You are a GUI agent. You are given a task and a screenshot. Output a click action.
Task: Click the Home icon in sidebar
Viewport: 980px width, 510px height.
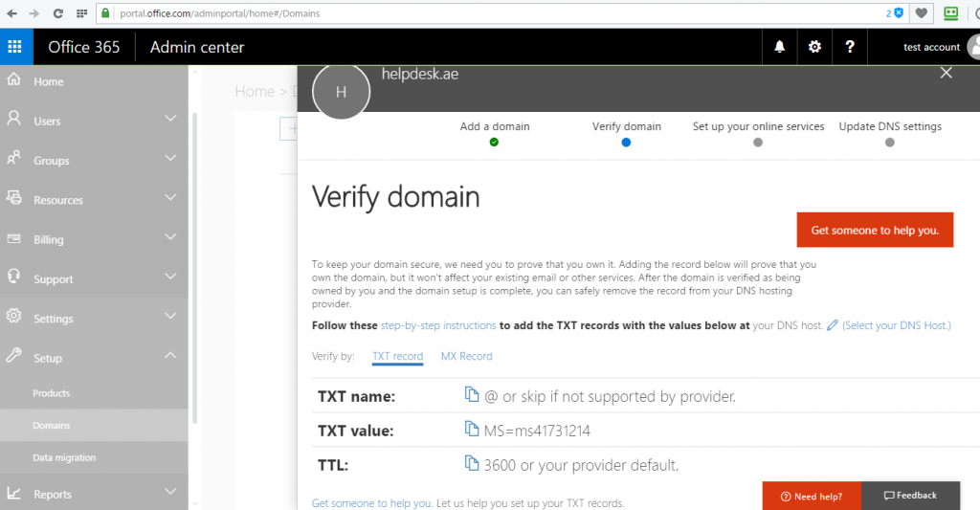click(x=13, y=79)
